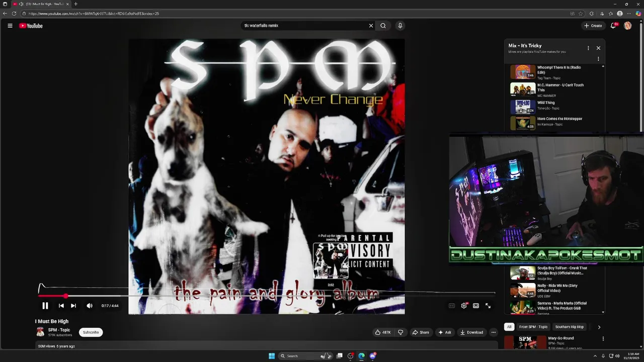Show more filter chips with right arrow
The width and height of the screenshot is (644, 362).
[599, 327]
